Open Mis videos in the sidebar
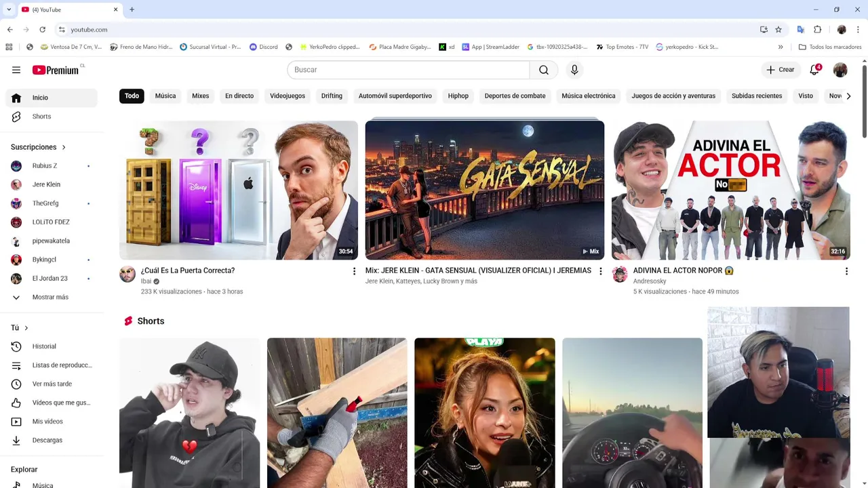Image resolution: width=868 pixels, height=488 pixels. tap(52, 422)
